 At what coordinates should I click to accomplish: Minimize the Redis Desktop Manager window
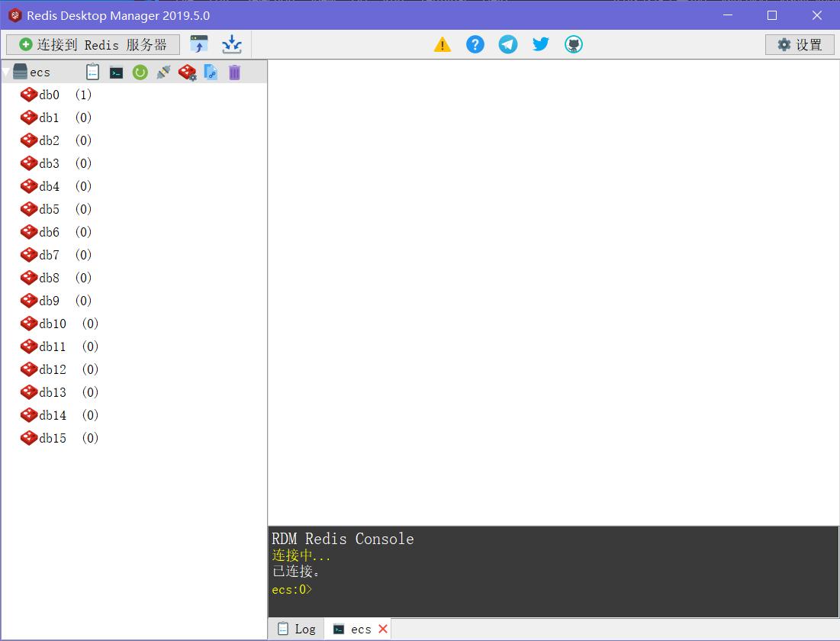click(728, 15)
